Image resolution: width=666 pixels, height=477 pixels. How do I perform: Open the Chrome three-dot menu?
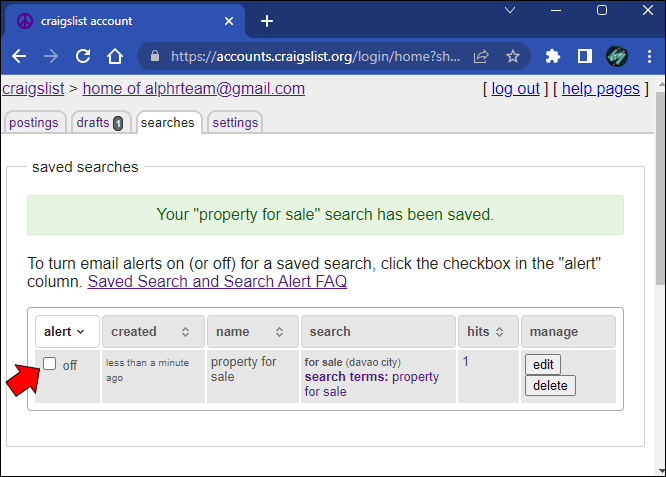(x=649, y=56)
